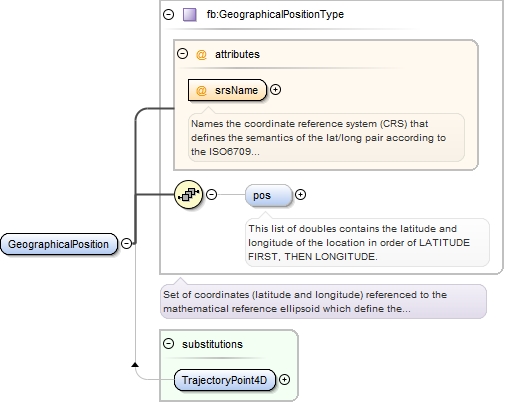Select the pos element node

269,195
